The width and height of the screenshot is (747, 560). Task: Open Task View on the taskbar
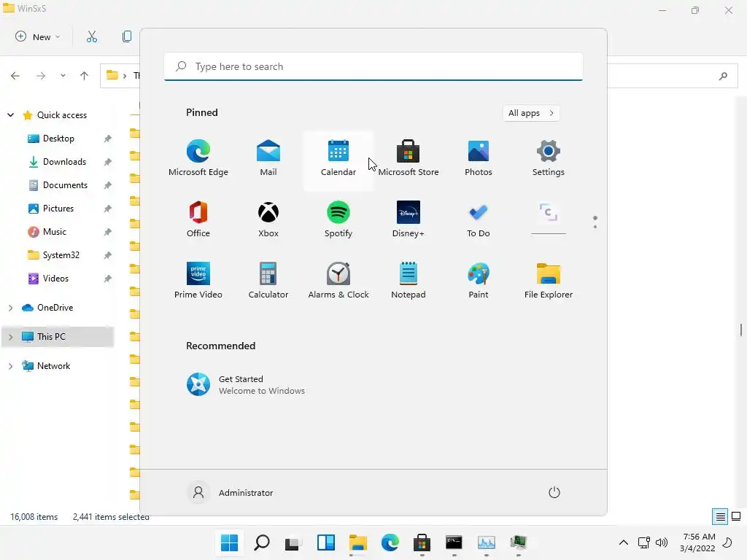click(293, 542)
